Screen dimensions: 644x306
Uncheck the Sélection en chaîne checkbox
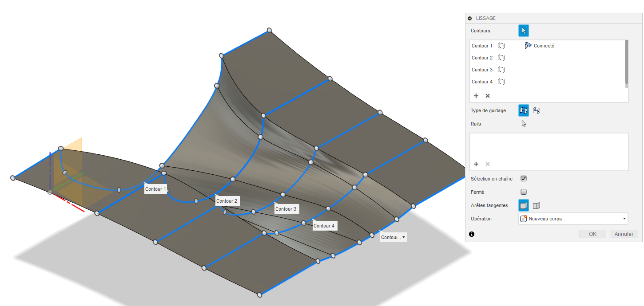[524, 179]
